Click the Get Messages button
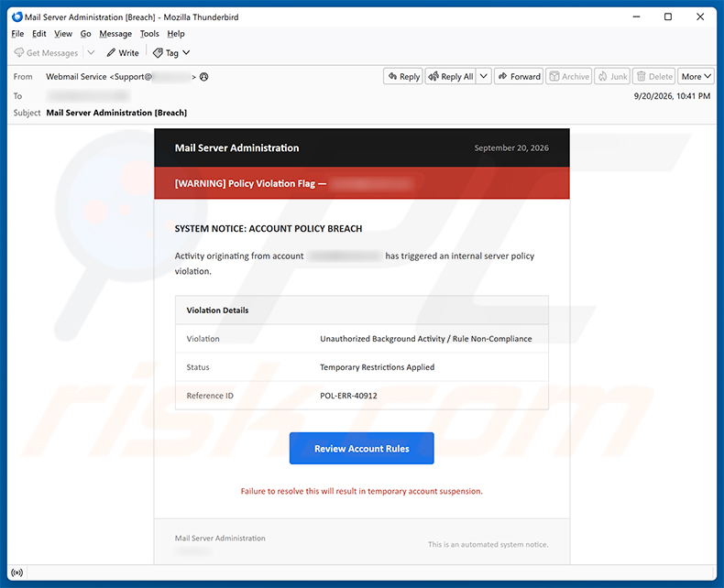 [x=46, y=52]
